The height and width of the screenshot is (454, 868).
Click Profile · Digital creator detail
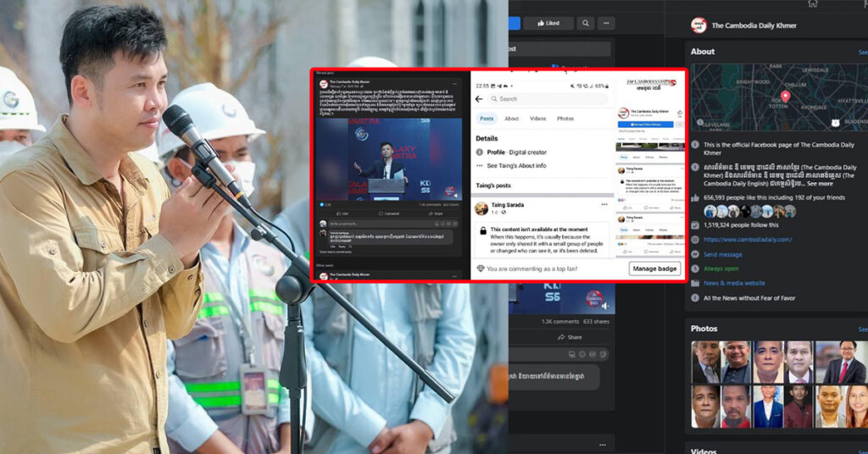click(x=516, y=152)
